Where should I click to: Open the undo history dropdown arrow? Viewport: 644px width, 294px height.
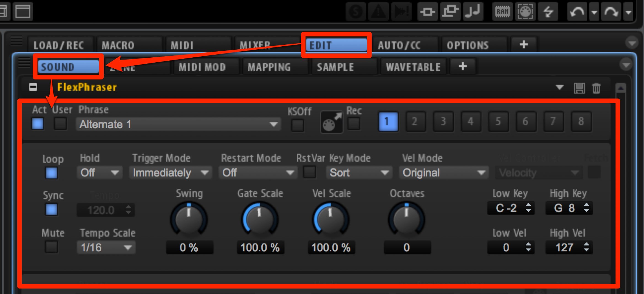tap(594, 12)
